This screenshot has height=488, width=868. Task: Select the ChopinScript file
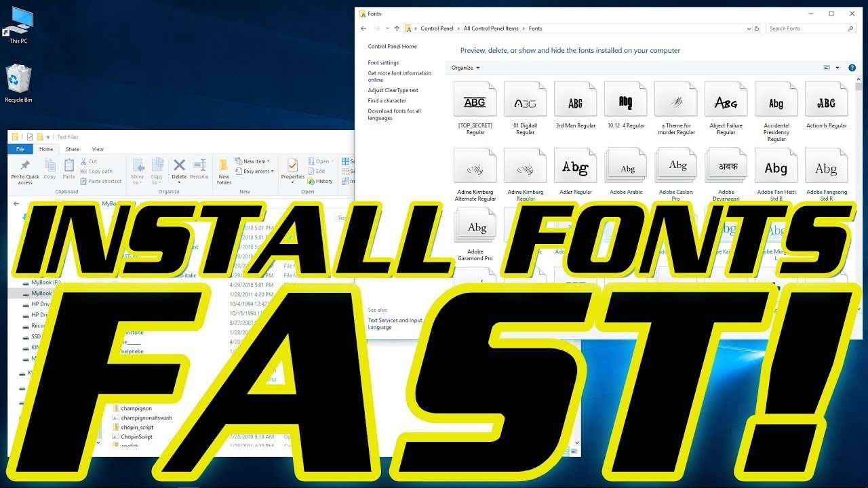(132, 437)
